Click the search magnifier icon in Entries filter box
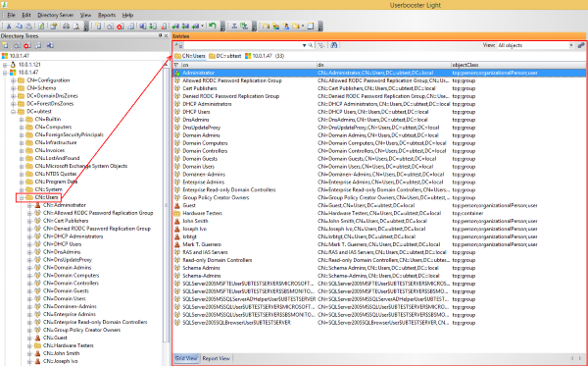 [x=310, y=45]
